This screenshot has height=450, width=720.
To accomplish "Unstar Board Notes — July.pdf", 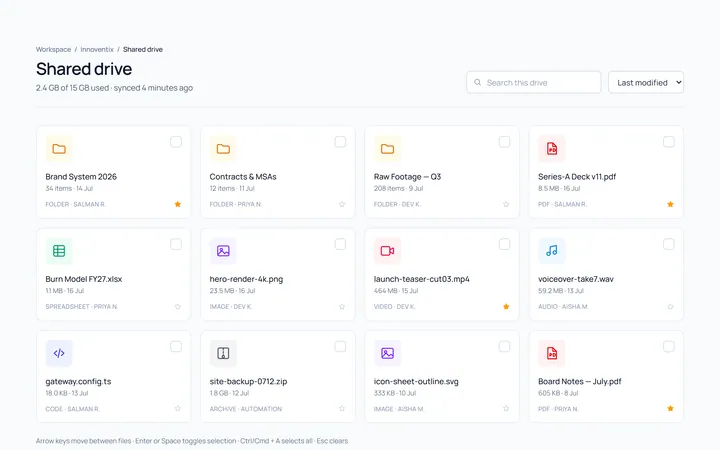I will (670, 408).
